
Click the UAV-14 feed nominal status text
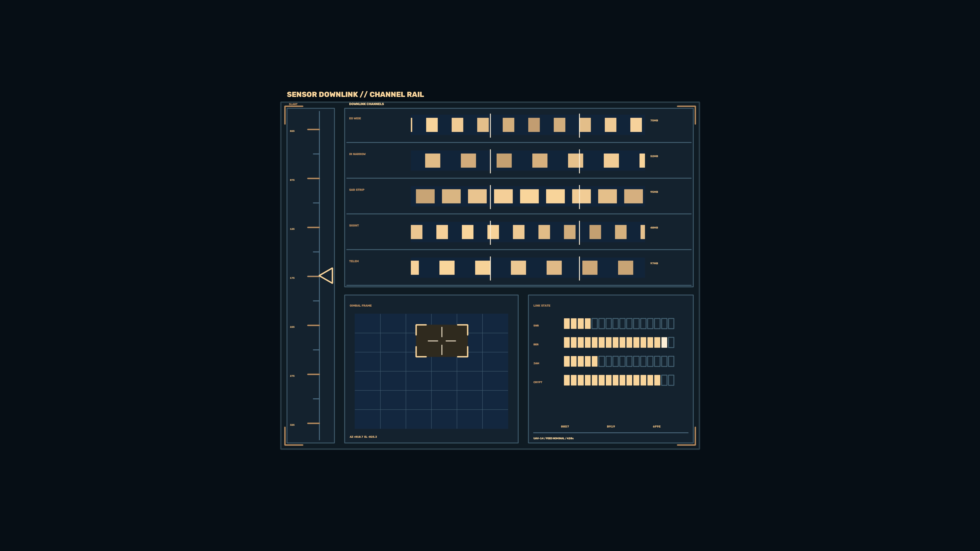pos(554,439)
